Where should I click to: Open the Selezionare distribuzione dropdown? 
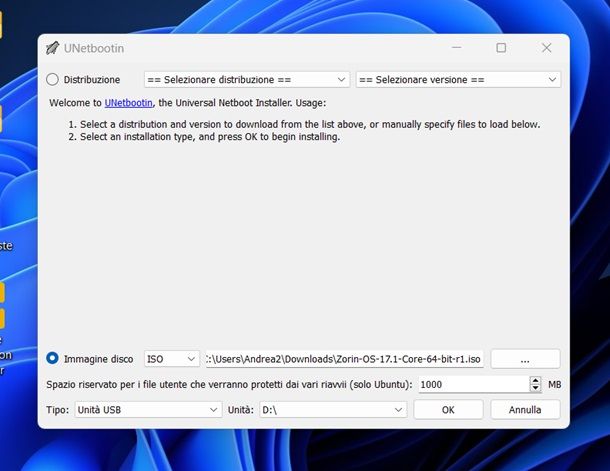click(247, 79)
